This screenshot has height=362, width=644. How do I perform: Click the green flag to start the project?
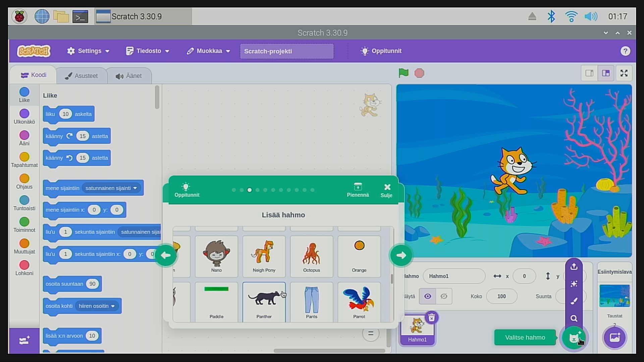click(x=404, y=73)
